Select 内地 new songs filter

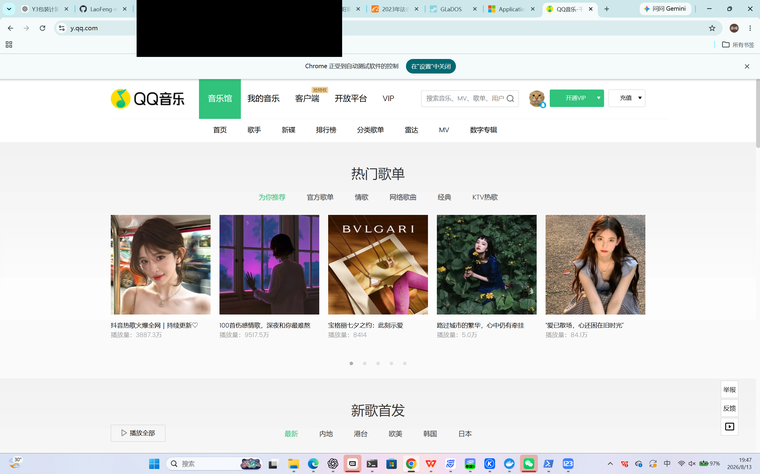(326, 434)
